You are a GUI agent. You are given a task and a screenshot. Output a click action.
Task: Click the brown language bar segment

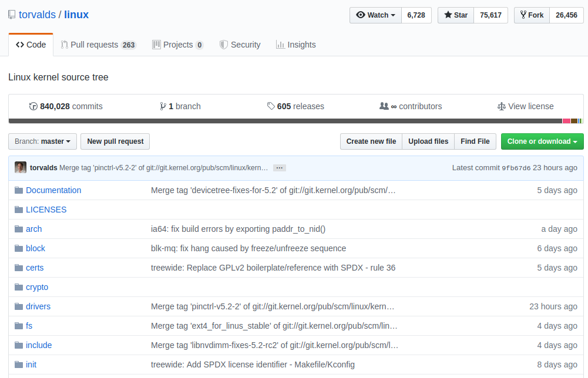click(574, 121)
